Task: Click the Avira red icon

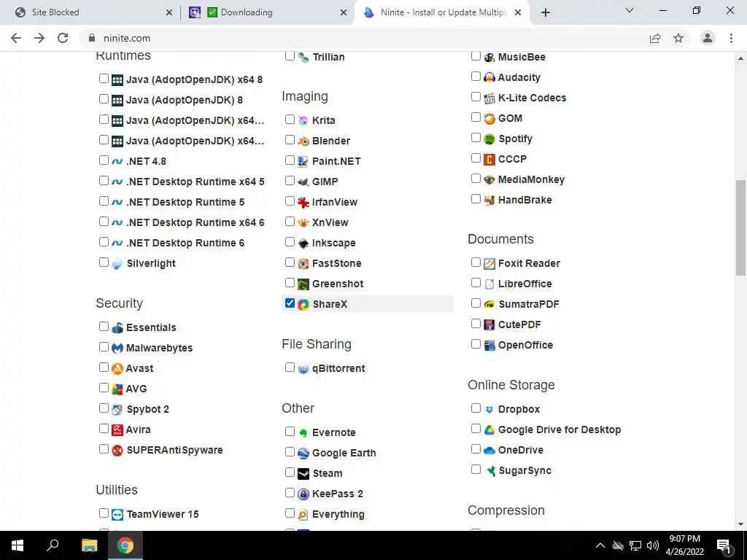Action: [117, 429]
